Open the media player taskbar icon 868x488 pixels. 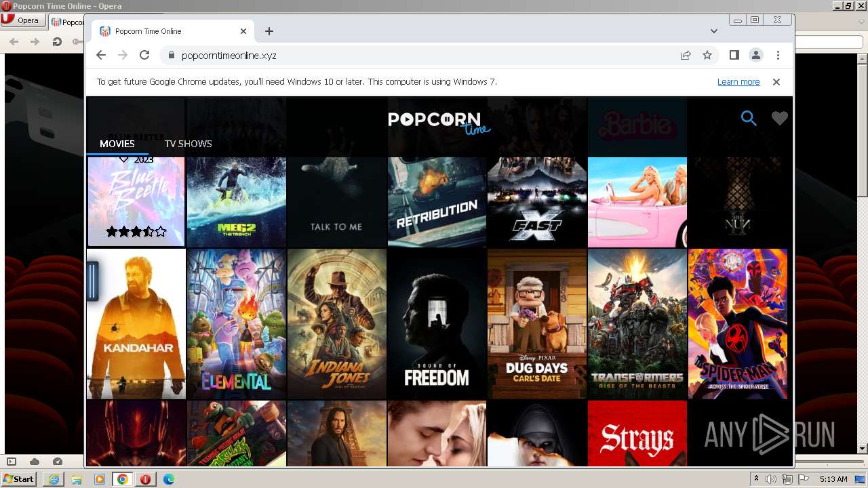tap(100, 479)
